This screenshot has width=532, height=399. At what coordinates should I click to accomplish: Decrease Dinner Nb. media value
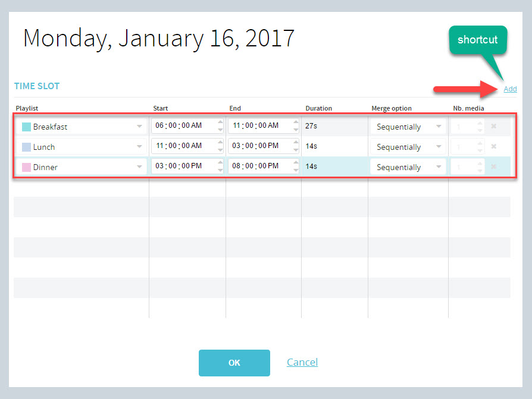pyautogui.click(x=480, y=171)
